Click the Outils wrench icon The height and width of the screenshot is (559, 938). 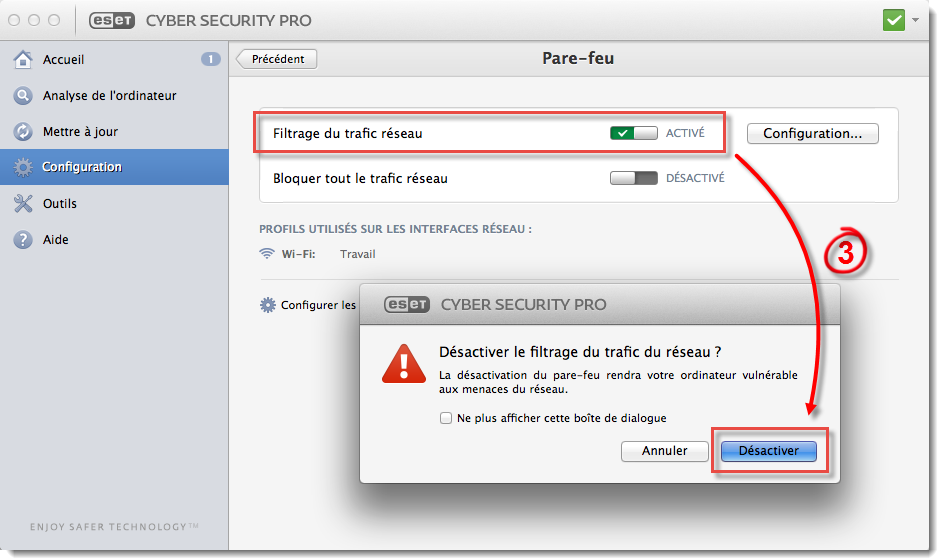[x=23, y=204]
